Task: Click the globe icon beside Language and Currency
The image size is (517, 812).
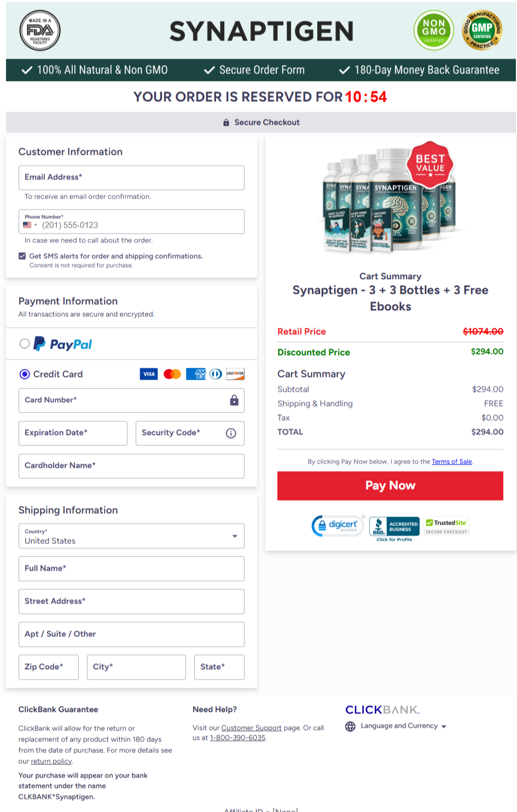Action: click(x=350, y=727)
